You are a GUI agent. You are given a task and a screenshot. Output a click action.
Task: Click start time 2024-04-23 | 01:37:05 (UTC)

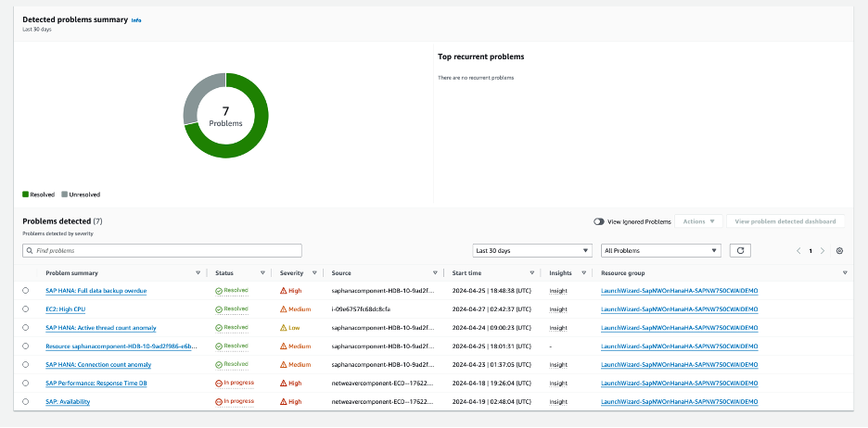pos(491,365)
